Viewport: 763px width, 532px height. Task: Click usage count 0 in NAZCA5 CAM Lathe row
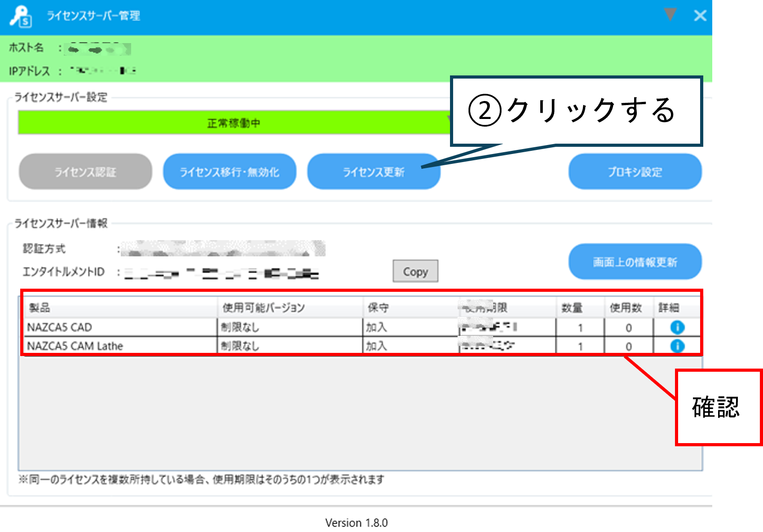coord(629,347)
